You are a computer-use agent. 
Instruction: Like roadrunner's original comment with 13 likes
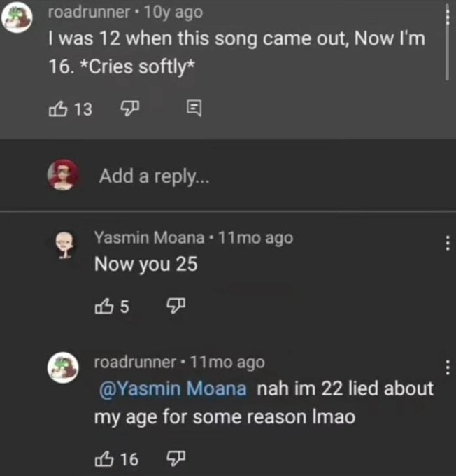[57, 108]
